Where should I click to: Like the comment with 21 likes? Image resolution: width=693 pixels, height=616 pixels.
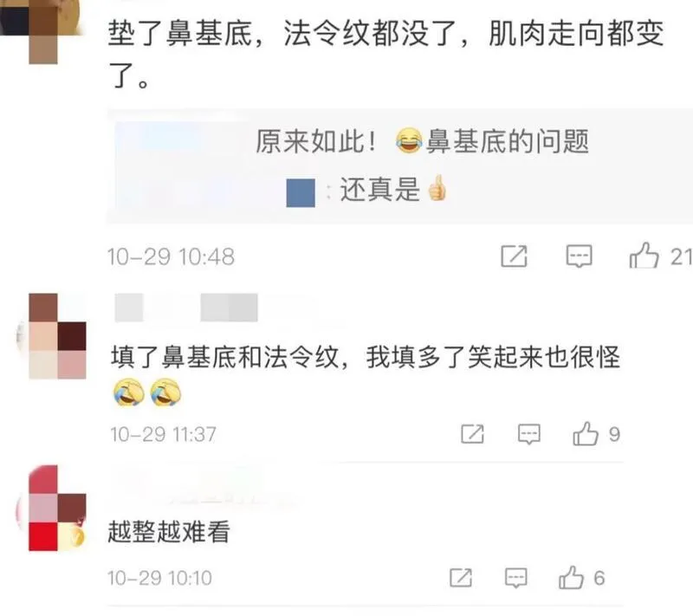pos(644,256)
